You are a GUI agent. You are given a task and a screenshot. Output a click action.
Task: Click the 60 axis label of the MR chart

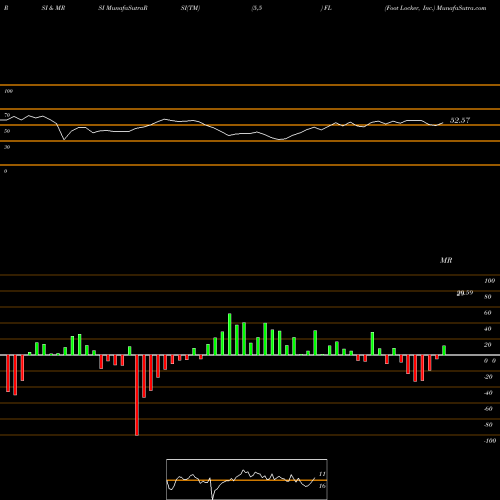[487, 313]
